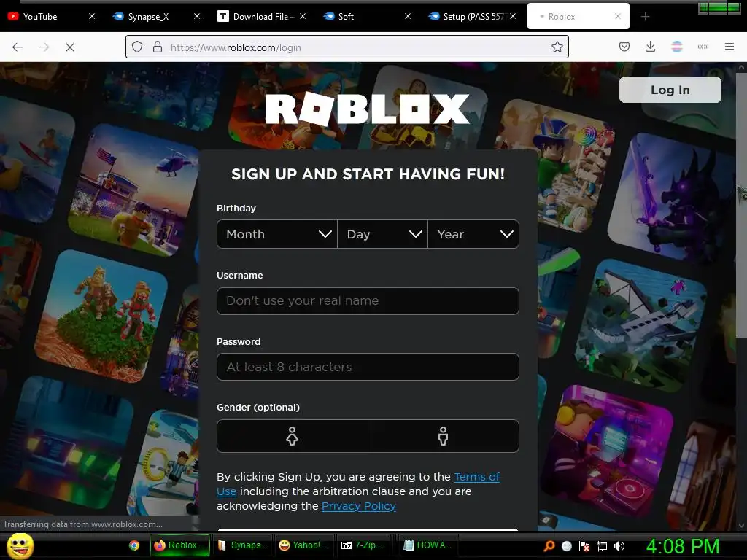747x560 pixels.
Task: Go back to the previous page
Action: click(18, 47)
